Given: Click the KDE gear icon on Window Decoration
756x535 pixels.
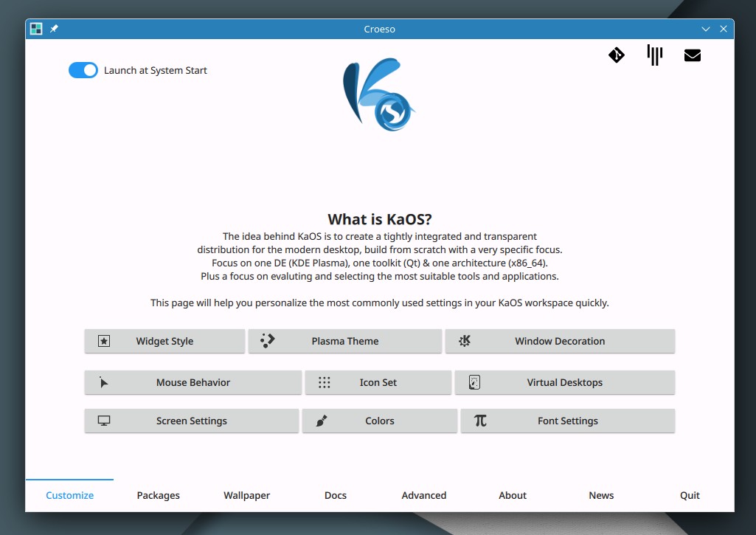Looking at the screenshot, I should pos(465,341).
